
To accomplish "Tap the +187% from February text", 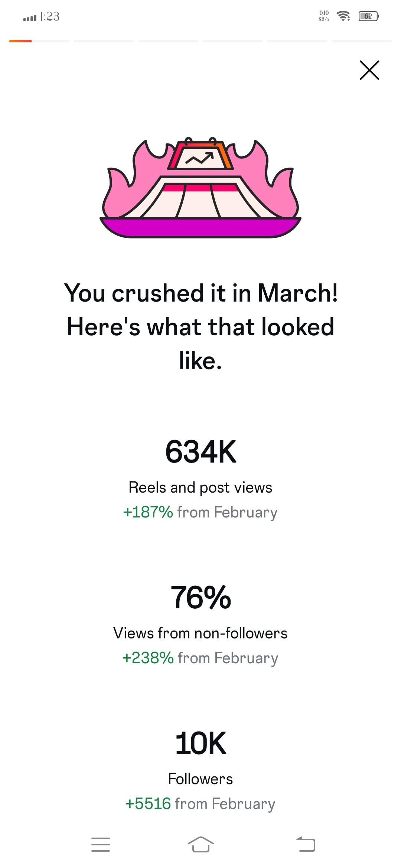I will [x=200, y=512].
